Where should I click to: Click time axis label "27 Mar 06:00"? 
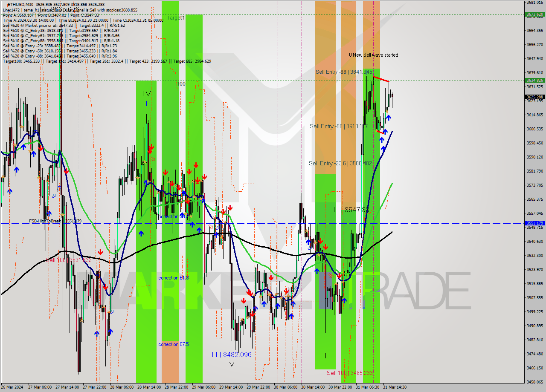39,387
